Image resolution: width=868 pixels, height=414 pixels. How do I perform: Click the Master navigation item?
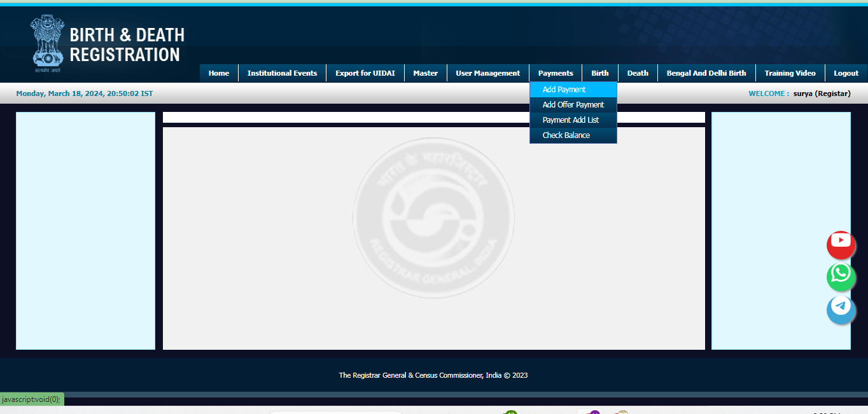coord(425,72)
